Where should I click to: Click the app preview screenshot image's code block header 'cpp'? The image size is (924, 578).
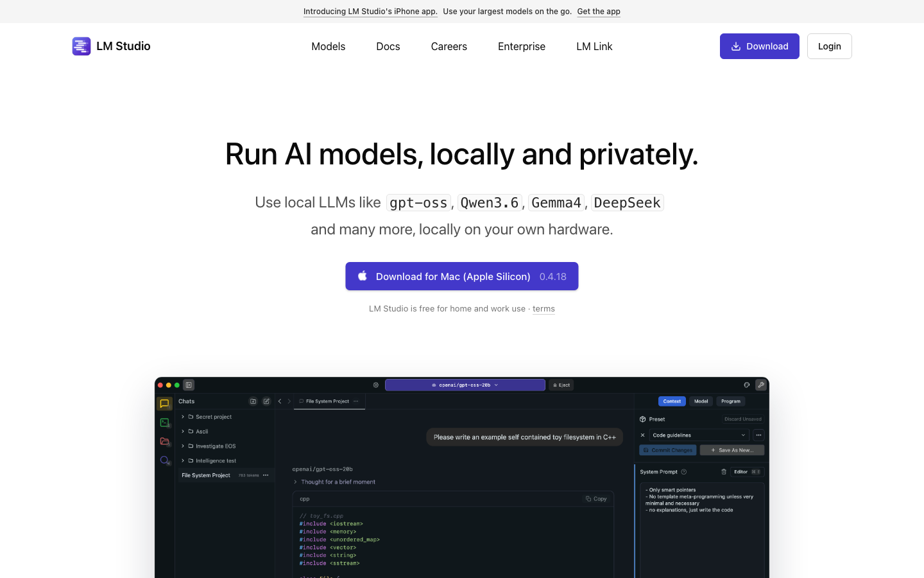click(x=305, y=499)
